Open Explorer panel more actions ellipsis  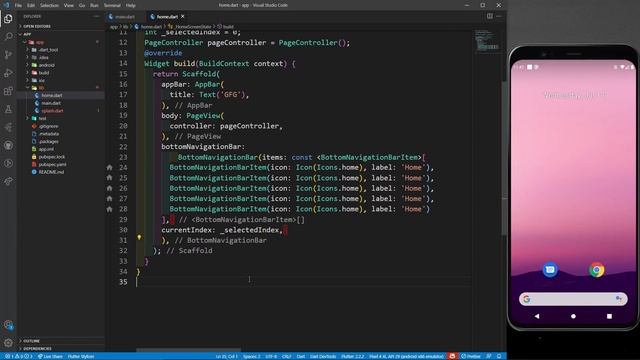[96, 16]
